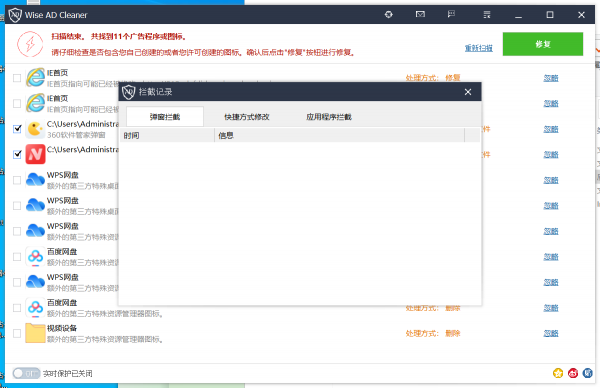This screenshot has height=388, width=600.
Task: Toggle the 实时保护已关闭 real-time protection switch
Action: (x=26, y=373)
